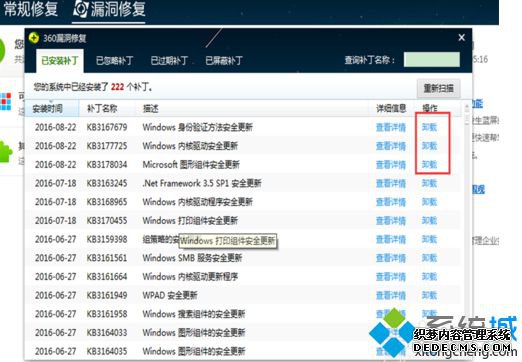View details for KB3168965
This screenshot has width=522, height=362.
coord(391,202)
